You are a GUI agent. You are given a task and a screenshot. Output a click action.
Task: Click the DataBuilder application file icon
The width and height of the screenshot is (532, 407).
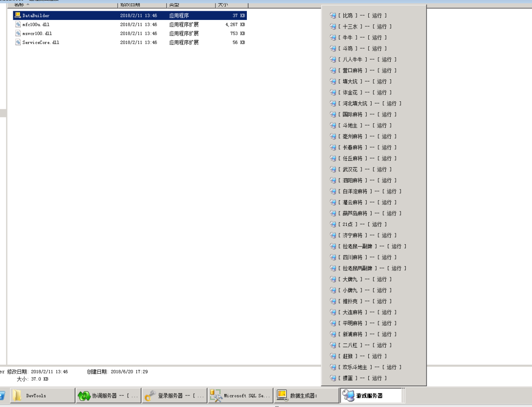pos(17,15)
